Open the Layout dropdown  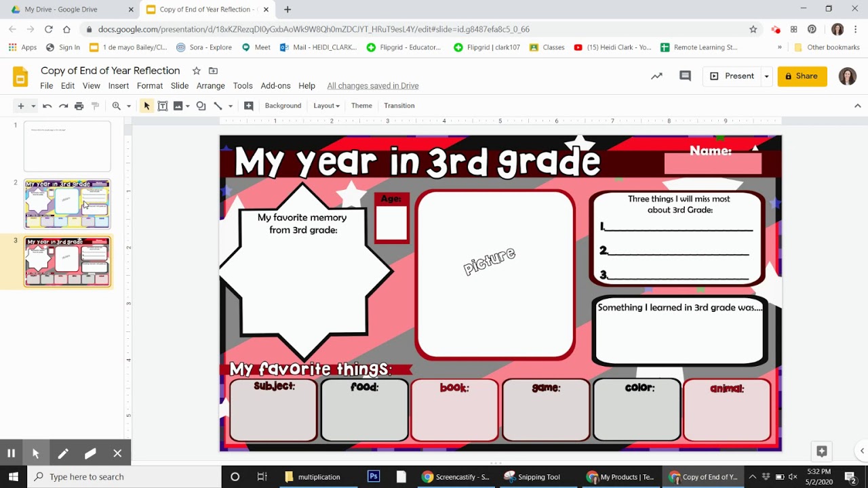click(x=326, y=106)
